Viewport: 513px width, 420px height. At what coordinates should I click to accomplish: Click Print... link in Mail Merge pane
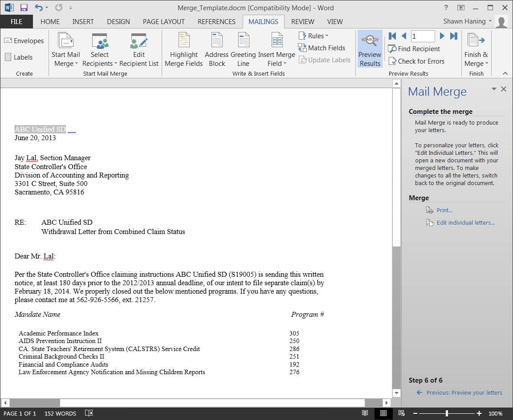pos(444,210)
